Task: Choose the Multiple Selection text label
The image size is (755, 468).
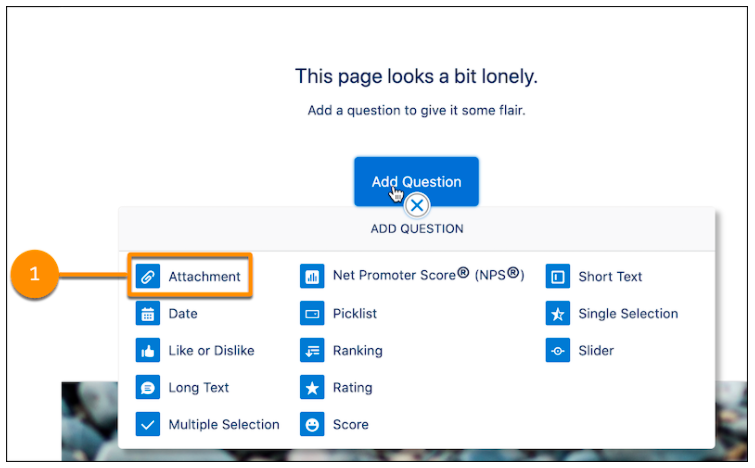Action: 224,424
